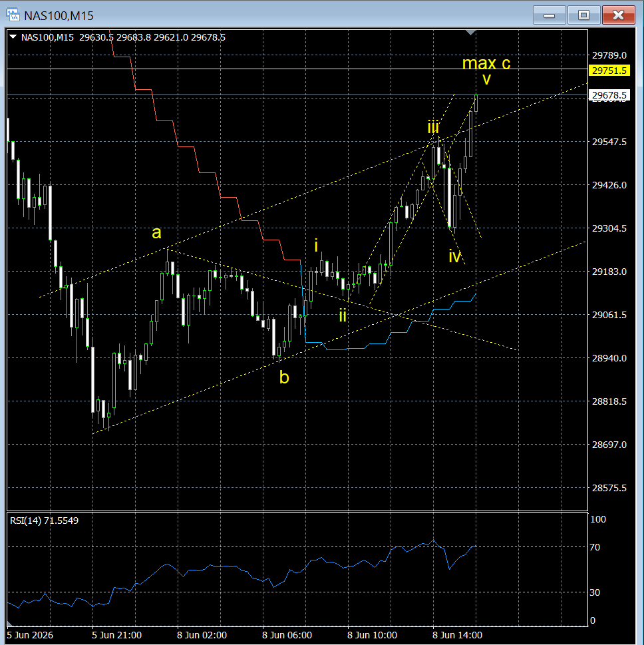The height and width of the screenshot is (645, 644).
Task: Click the current price label 29678.5
Action: pyautogui.click(x=609, y=95)
